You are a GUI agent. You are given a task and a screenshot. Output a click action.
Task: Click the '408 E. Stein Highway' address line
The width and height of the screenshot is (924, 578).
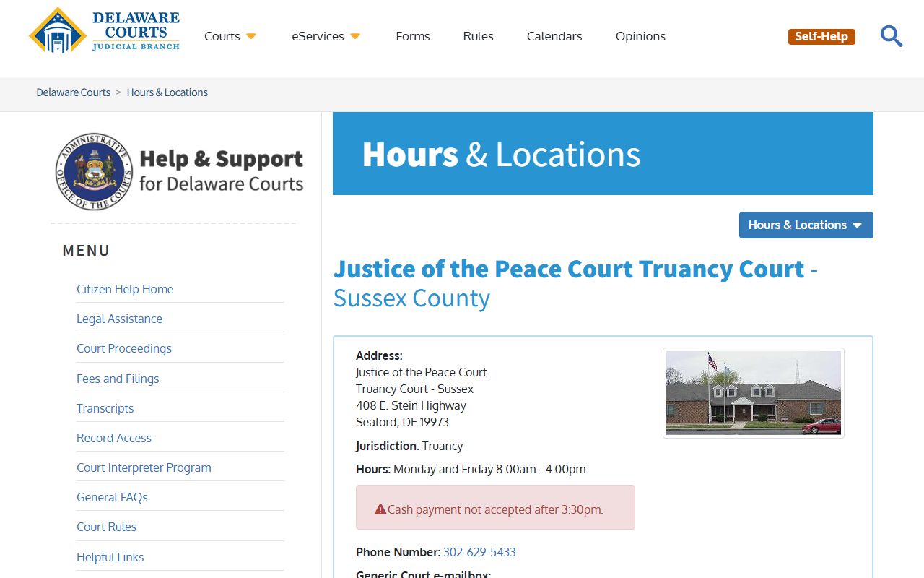click(x=411, y=405)
